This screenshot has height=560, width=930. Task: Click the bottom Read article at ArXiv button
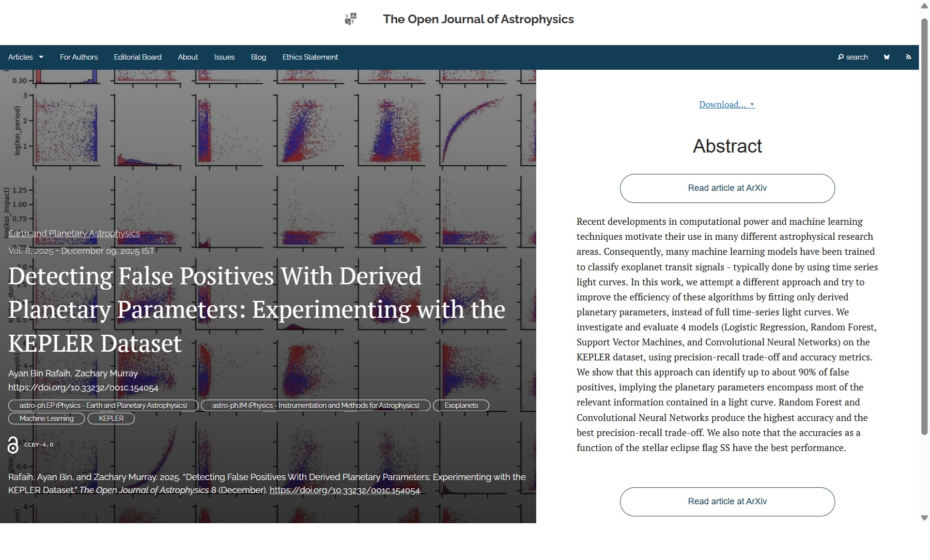[x=727, y=502]
